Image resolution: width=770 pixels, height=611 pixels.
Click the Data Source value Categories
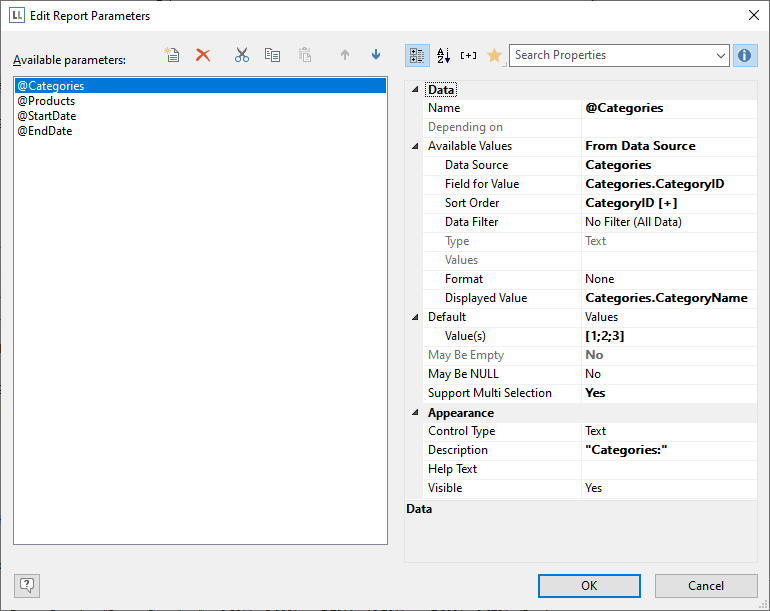(x=669, y=165)
